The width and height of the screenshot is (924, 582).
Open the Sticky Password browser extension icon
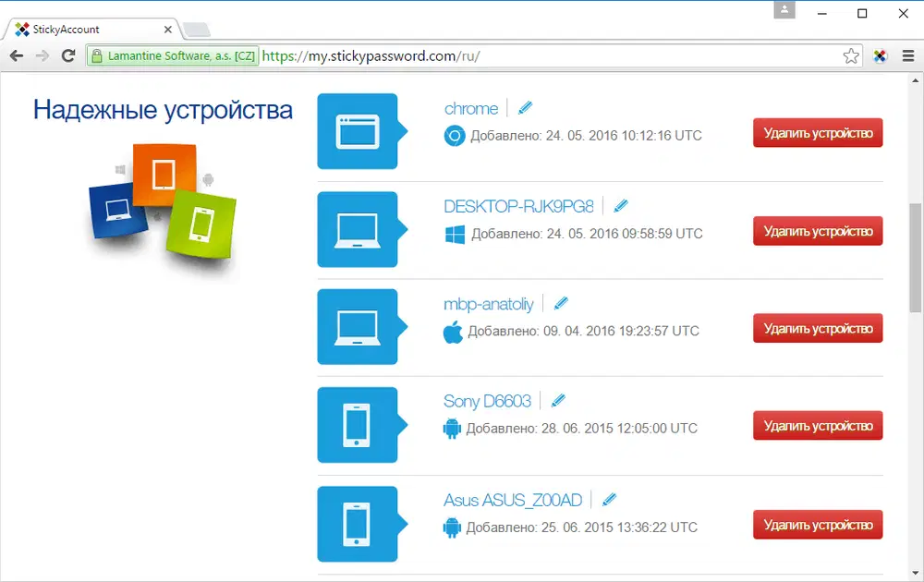pyautogui.click(x=881, y=55)
